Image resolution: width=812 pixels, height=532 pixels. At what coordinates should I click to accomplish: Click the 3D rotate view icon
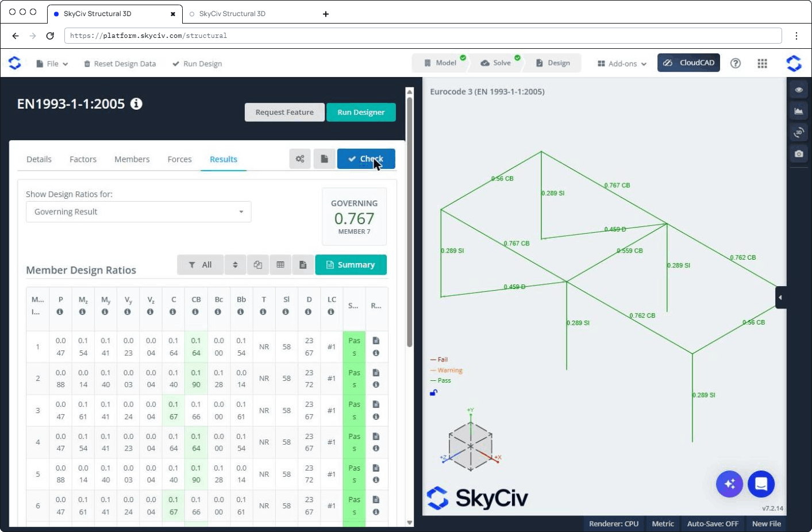799,132
